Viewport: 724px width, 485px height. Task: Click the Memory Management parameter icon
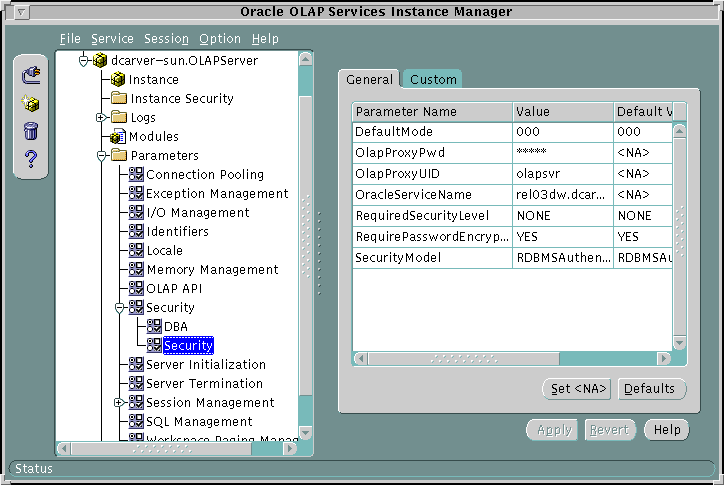coord(136,269)
